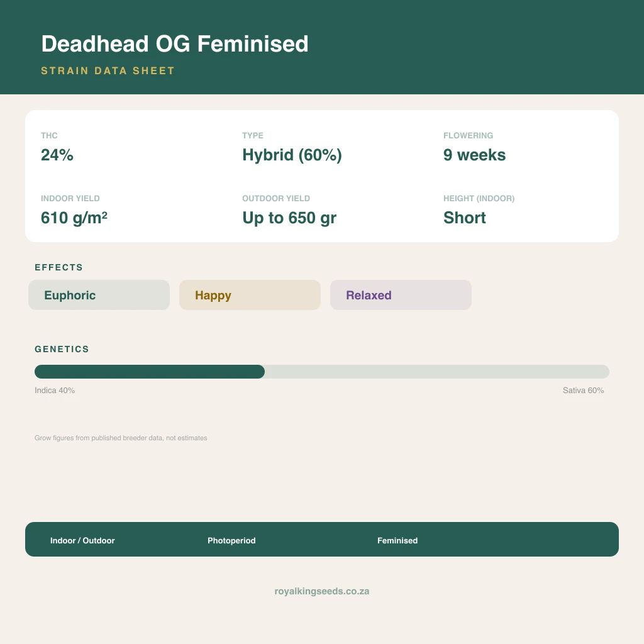Click the 'STRAIN DATA SHEET' subtitle
The height and width of the screenshot is (644, 644).
tap(108, 70)
